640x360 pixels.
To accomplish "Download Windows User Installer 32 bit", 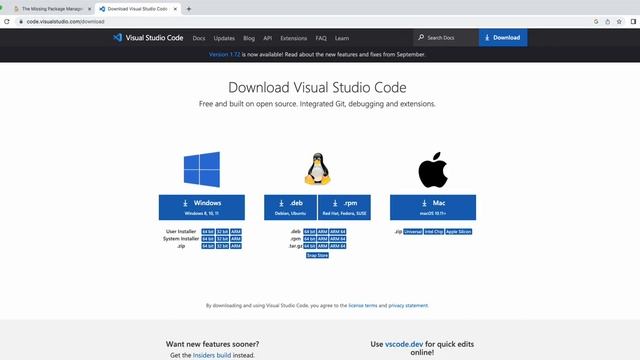I will 222,231.
